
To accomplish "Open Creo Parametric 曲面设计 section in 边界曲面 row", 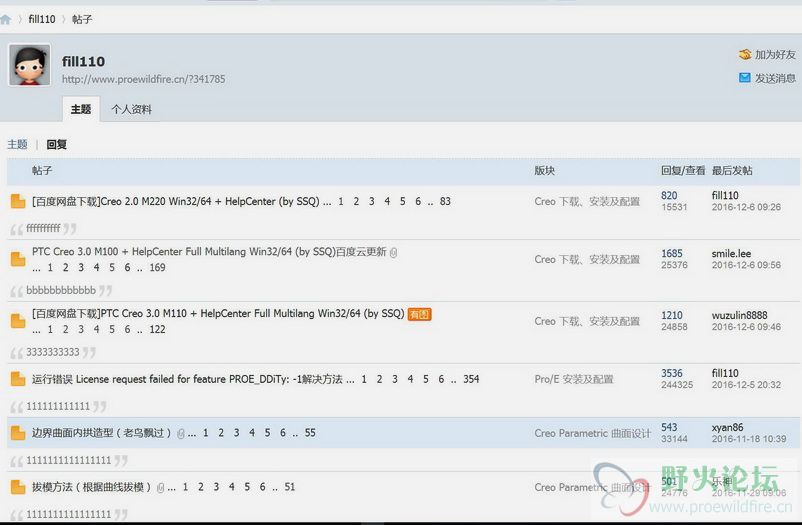I will [592, 433].
